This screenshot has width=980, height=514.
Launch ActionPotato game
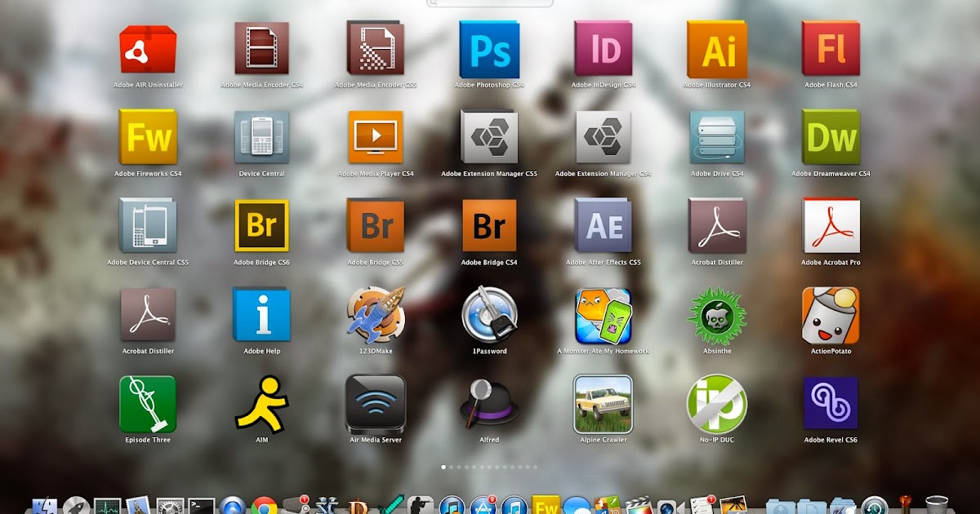pyautogui.click(x=831, y=315)
